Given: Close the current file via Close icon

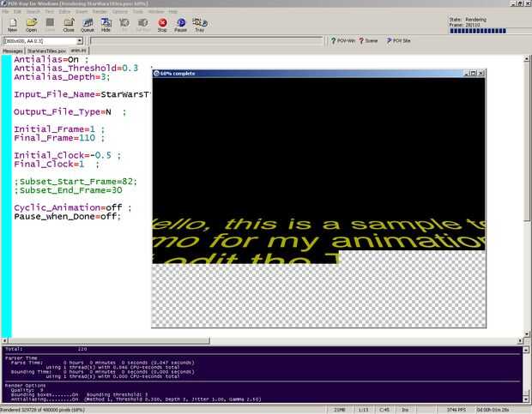Looking at the screenshot, I should (69, 25).
